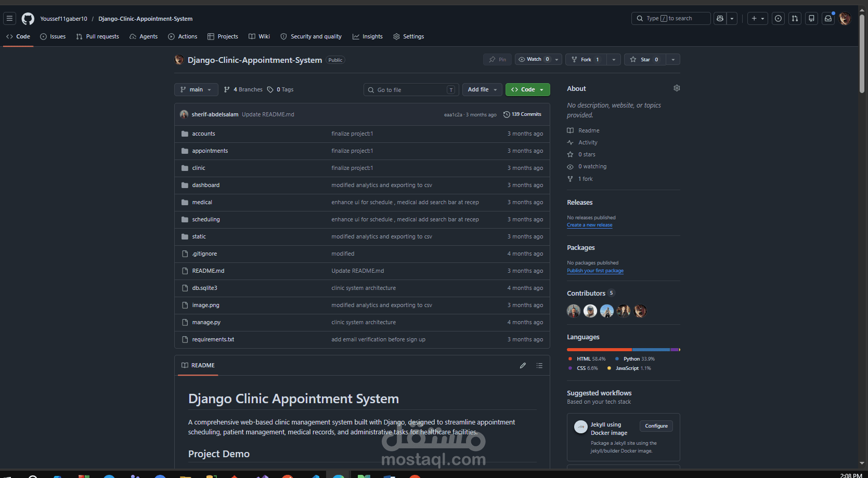Open the Create new plus dropdown
The height and width of the screenshot is (478, 868).
pos(758,19)
